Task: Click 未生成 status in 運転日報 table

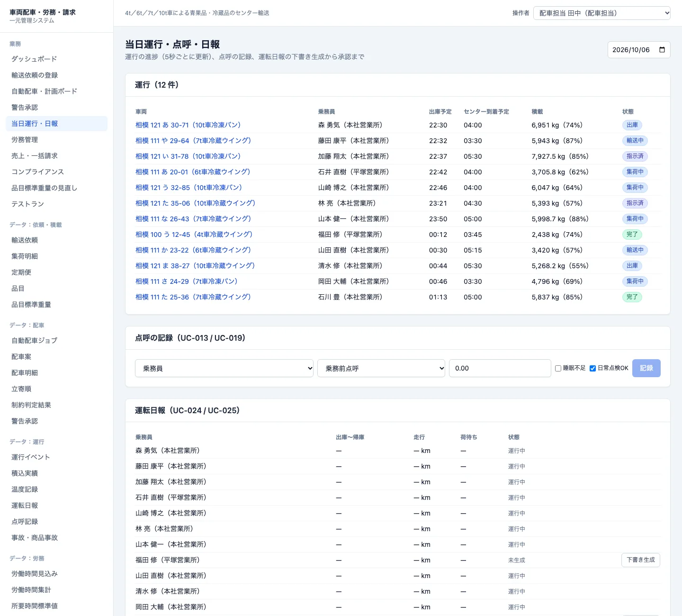Action: click(x=517, y=560)
